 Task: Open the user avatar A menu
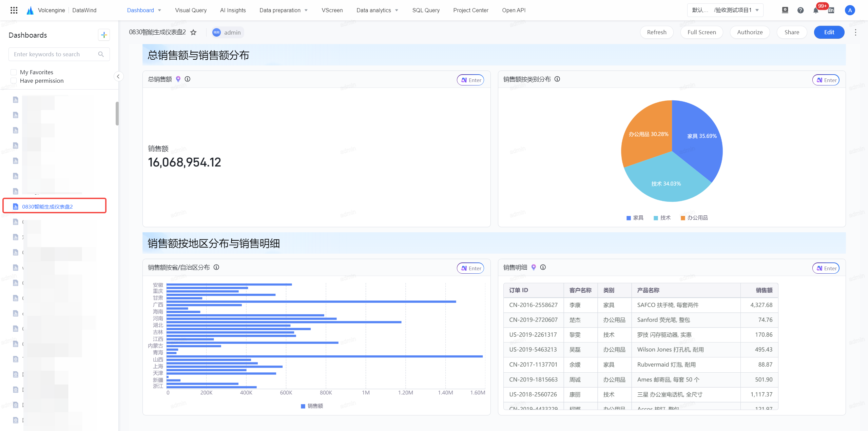[850, 10]
